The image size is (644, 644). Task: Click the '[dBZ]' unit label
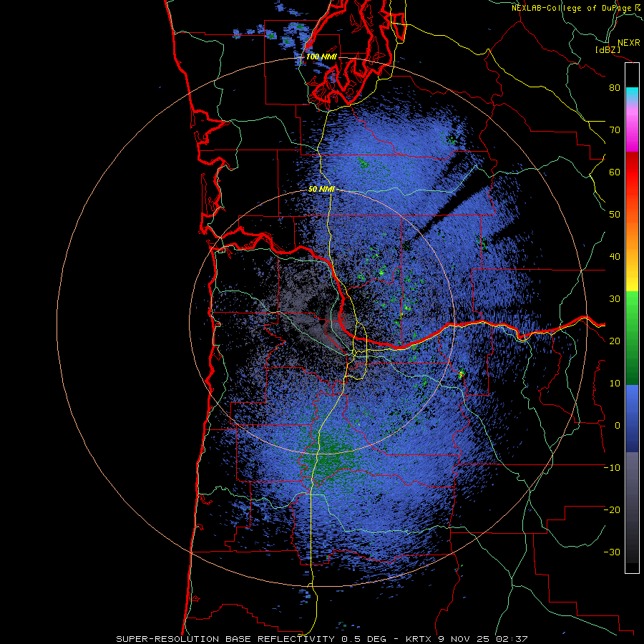tap(608, 49)
